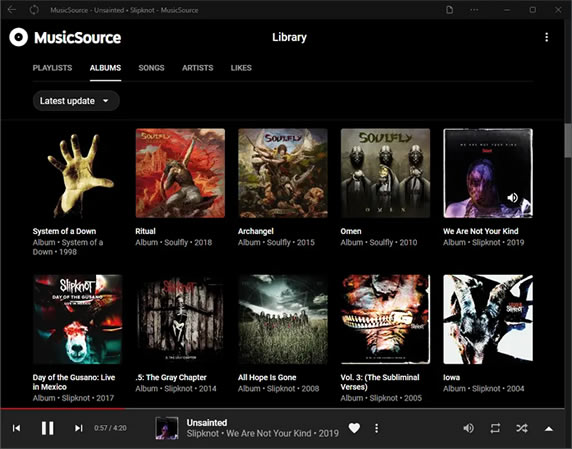
Task: Click the Unsainted song title in player
Action: click(207, 423)
